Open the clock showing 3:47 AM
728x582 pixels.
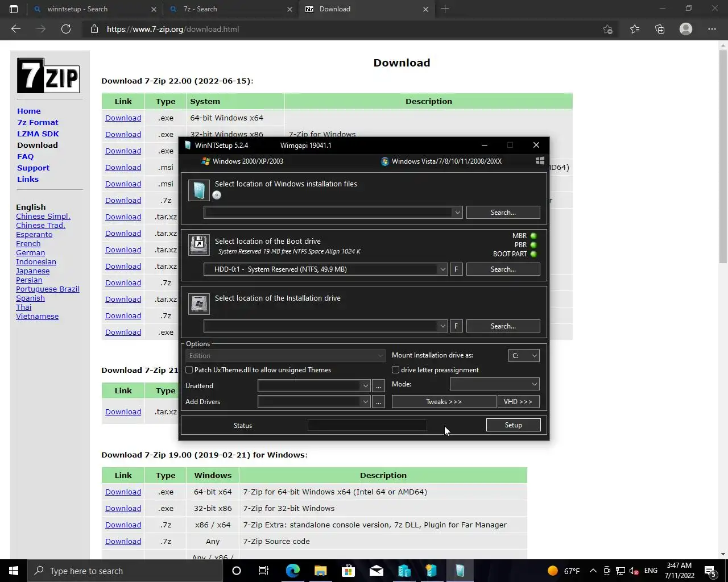click(680, 571)
